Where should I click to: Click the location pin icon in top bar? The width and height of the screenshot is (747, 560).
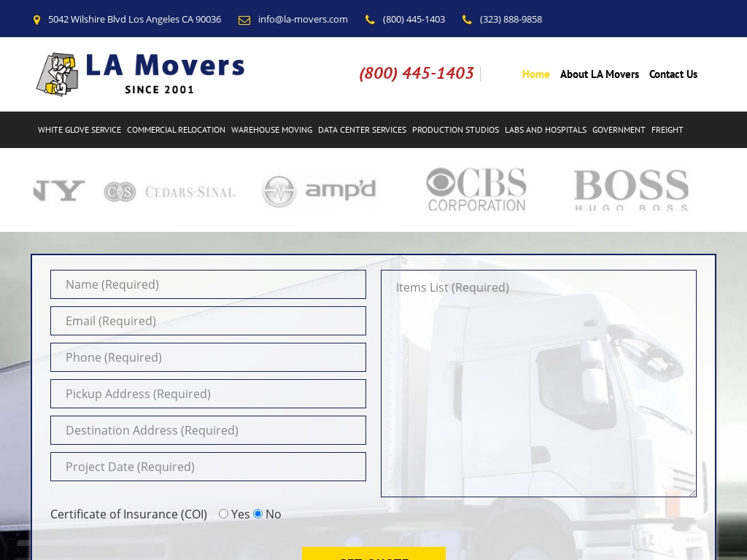pyautogui.click(x=37, y=20)
